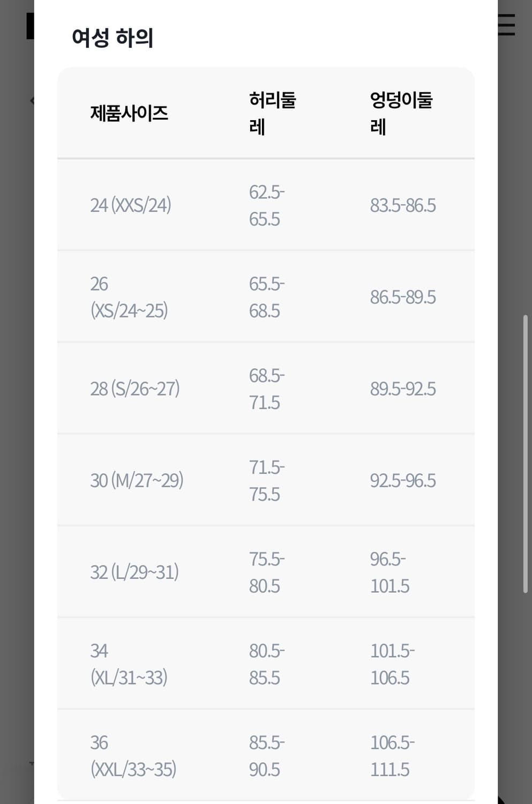The image size is (532, 804).
Task: Select the 32 (L/29~31) size row
Action: 266,571
